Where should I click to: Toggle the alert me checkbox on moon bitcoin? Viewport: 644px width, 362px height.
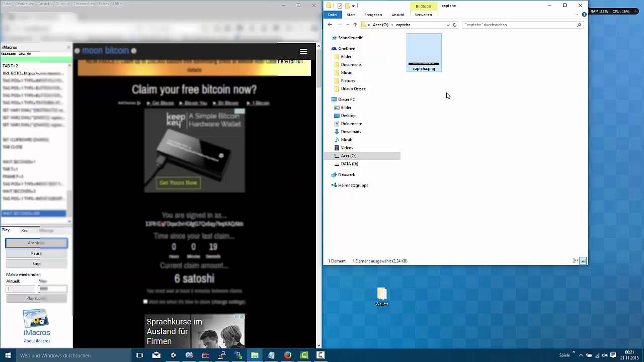(145, 302)
